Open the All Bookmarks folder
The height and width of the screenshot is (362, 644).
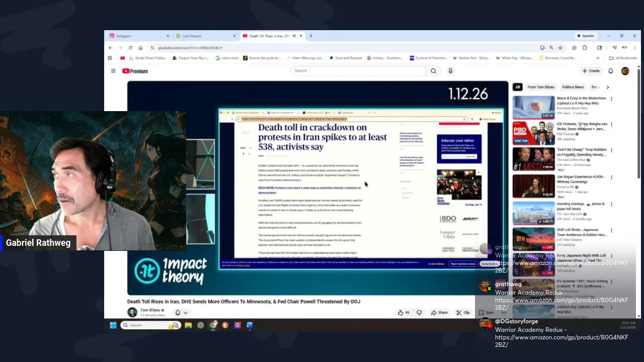(622, 58)
